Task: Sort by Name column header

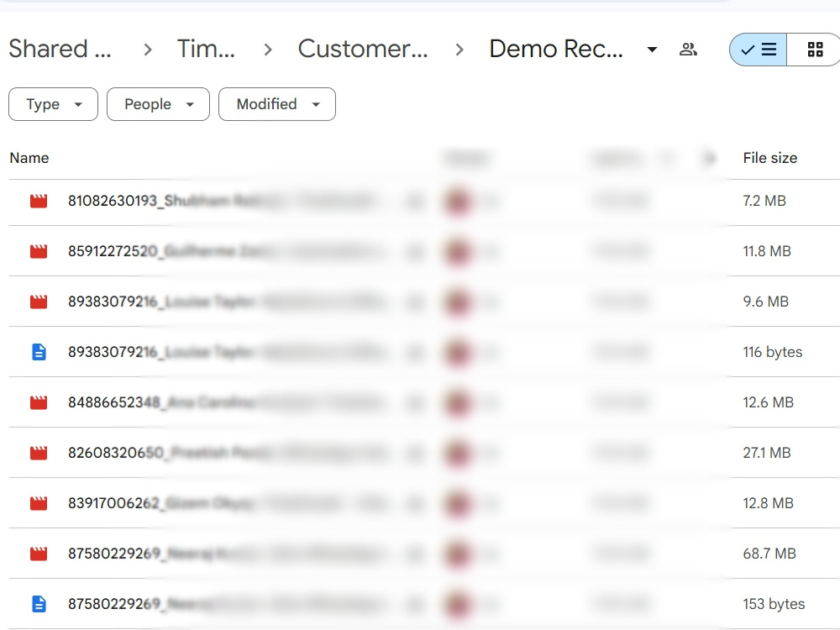Action: click(29, 158)
